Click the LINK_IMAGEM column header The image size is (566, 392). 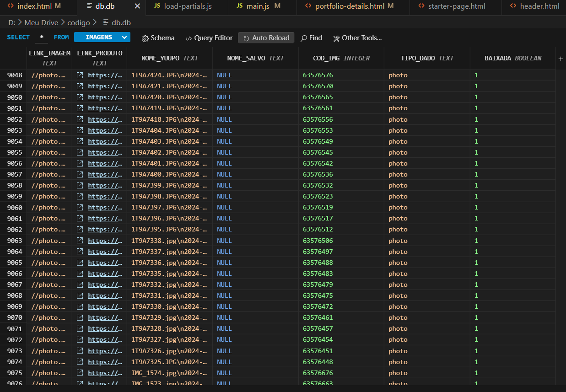click(x=49, y=58)
